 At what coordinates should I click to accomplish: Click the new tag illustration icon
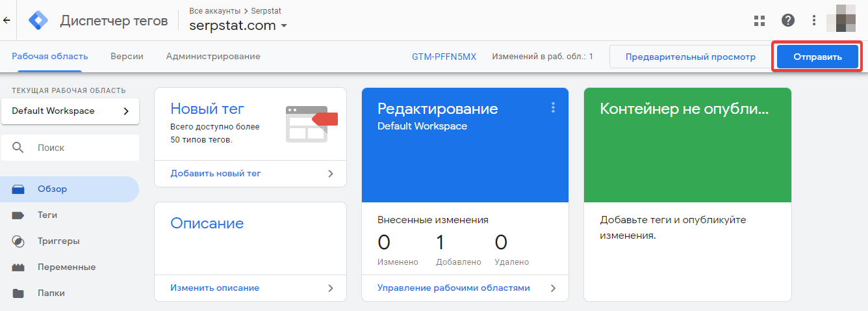pos(312,124)
